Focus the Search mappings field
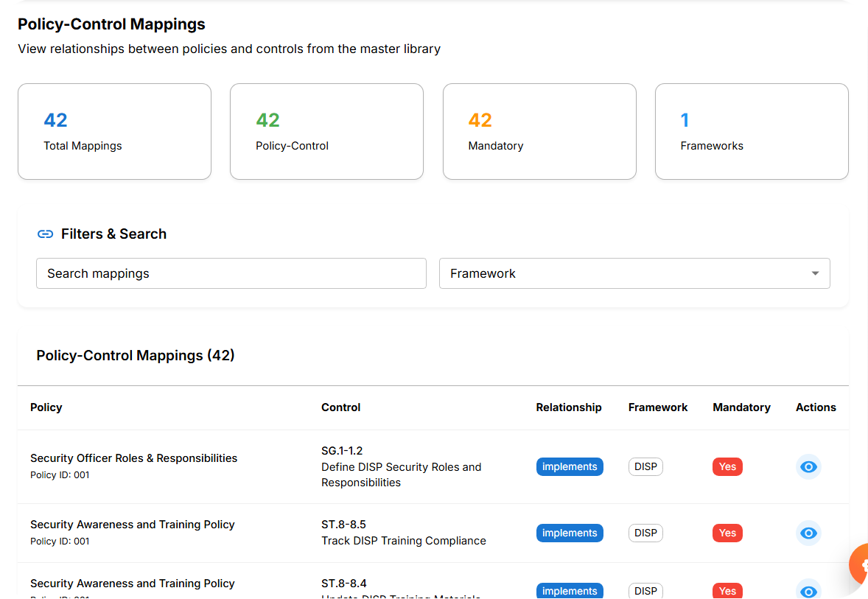 231,273
